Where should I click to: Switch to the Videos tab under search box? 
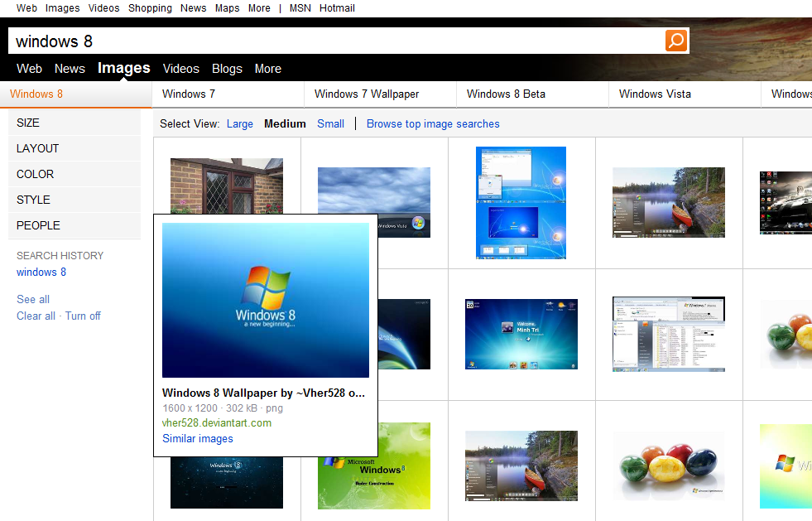(180, 69)
